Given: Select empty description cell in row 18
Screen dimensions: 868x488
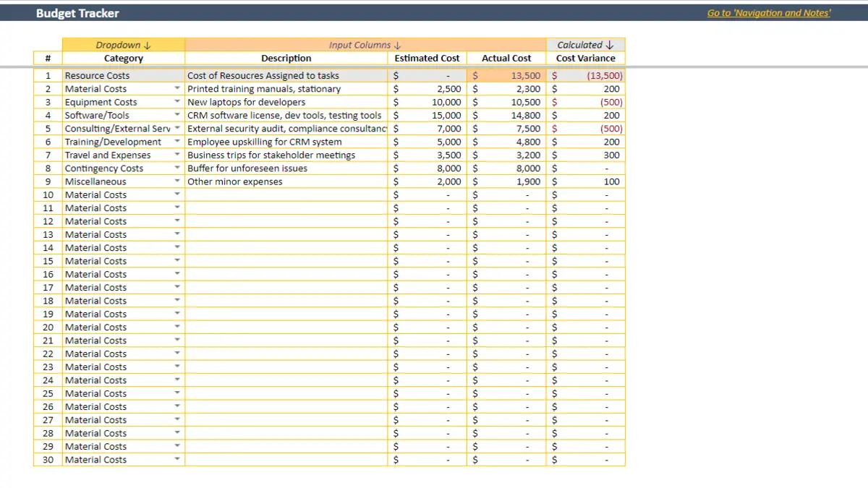Looking at the screenshot, I should point(286,301).
